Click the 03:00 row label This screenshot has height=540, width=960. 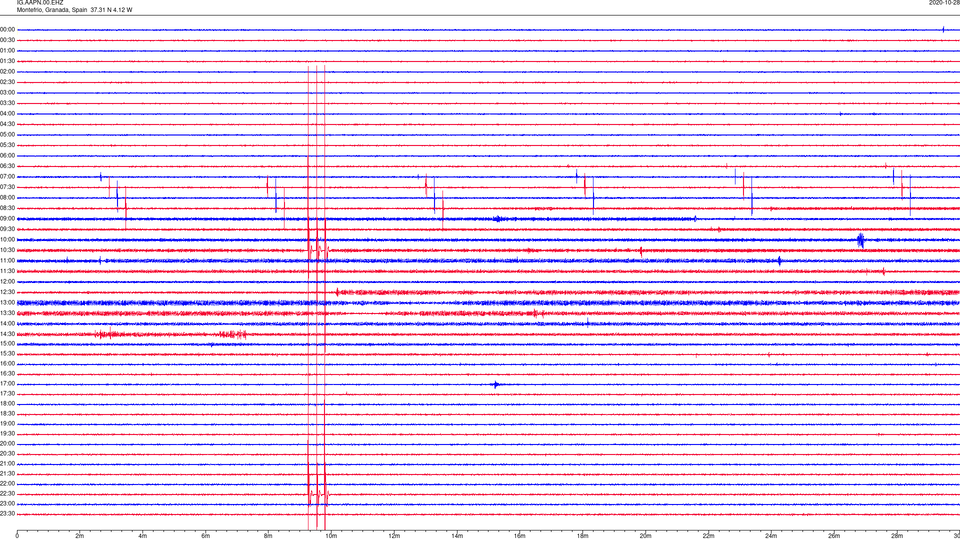[7, 92]
